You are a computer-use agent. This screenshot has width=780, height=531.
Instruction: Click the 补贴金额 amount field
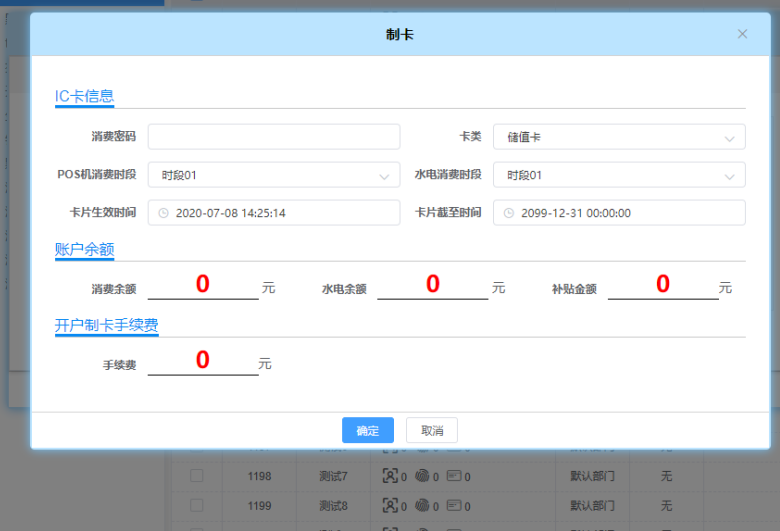click(x=662, y=285)
